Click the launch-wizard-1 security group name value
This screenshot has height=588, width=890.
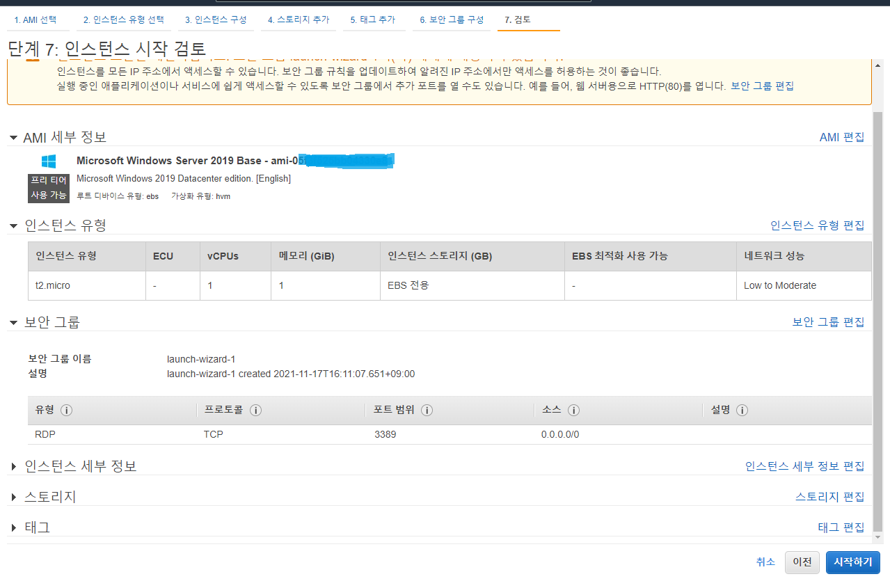coord(201,359)
